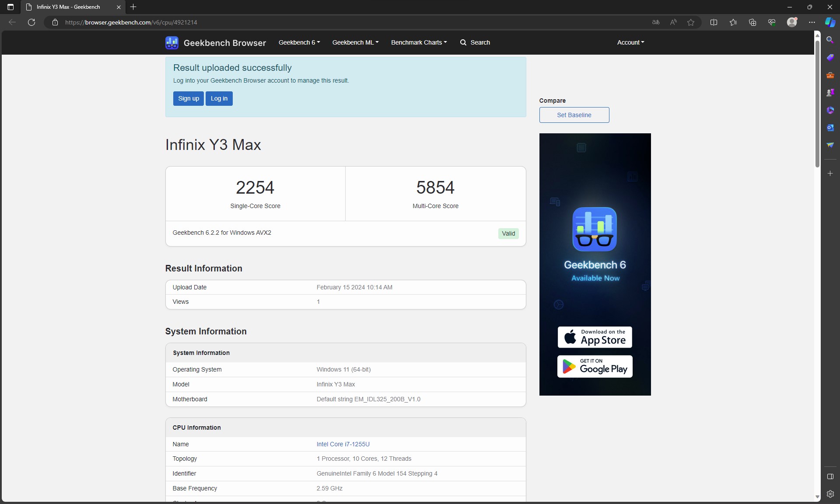Open the Favorites list
This screenshot has width=840, height=504.
point(733,22)
